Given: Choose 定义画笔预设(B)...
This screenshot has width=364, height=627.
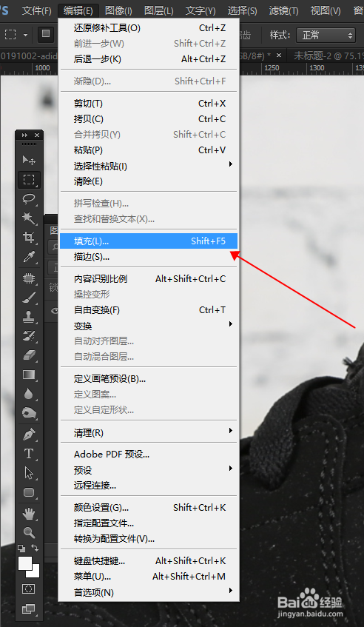Looking at the screenshot, I should coord(149,379).
